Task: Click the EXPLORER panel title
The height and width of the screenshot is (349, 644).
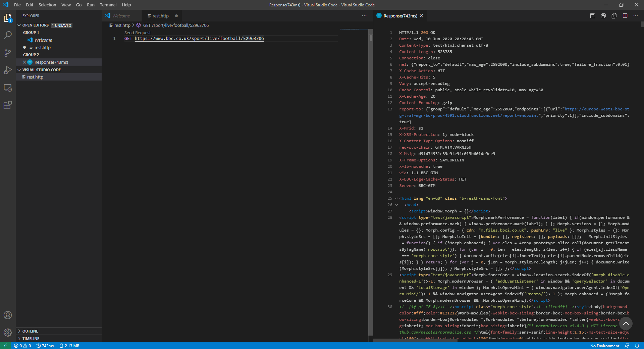Action: pyautogui.click(x=31, y=16)
